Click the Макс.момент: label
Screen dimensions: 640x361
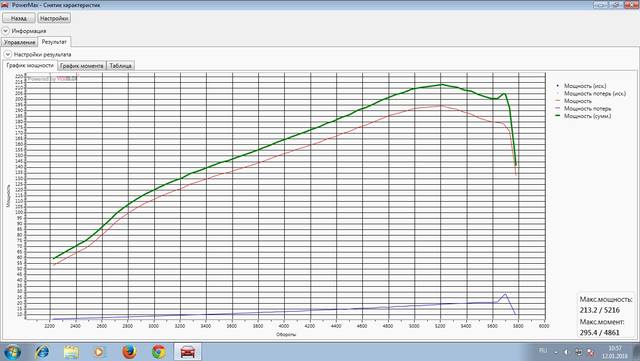tap(602, 322)
